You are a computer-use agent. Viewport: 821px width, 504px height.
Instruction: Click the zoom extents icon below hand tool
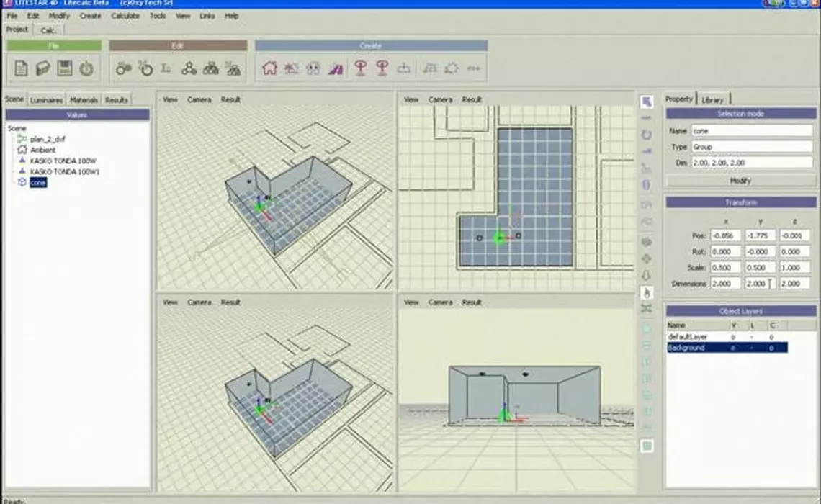647,309
